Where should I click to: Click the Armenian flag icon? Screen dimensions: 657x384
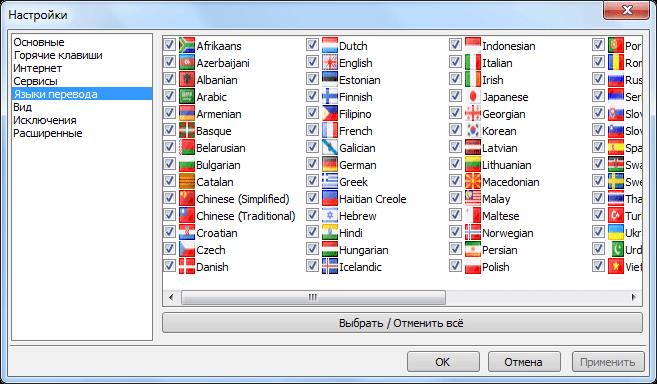coord(187,113)
